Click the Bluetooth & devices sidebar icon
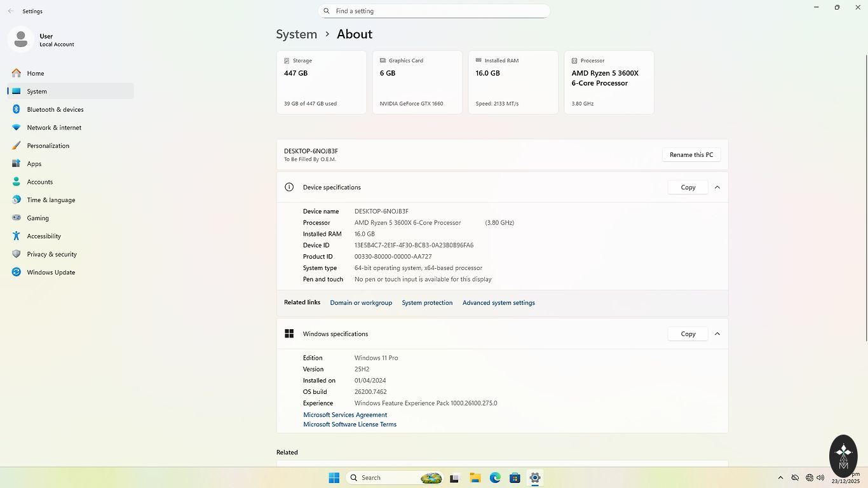The height and width of the screenshot is (488, 868). (17, 109)
